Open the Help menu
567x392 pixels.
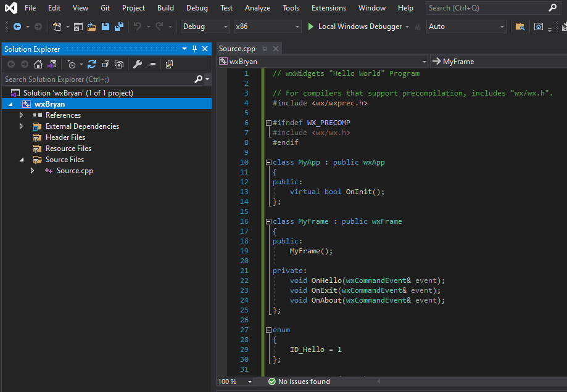click(405, 7)
